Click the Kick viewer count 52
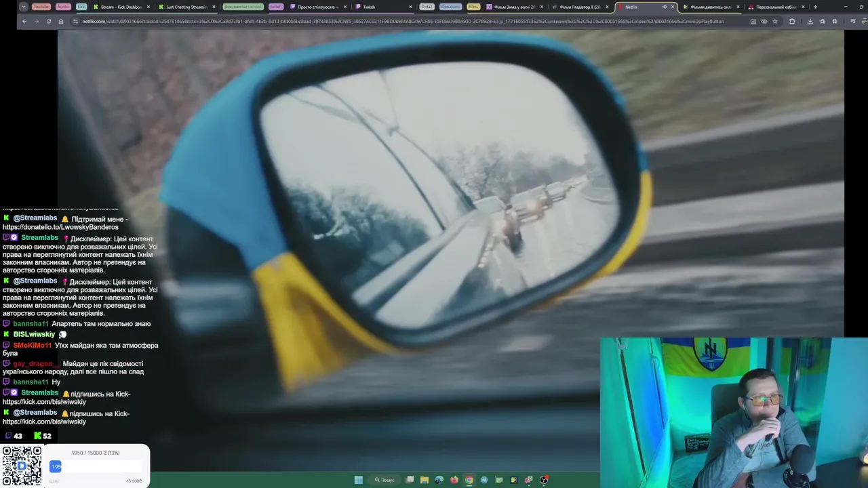Image resolution: width=868 pixels, height=488 pixels. click(43, 436)
